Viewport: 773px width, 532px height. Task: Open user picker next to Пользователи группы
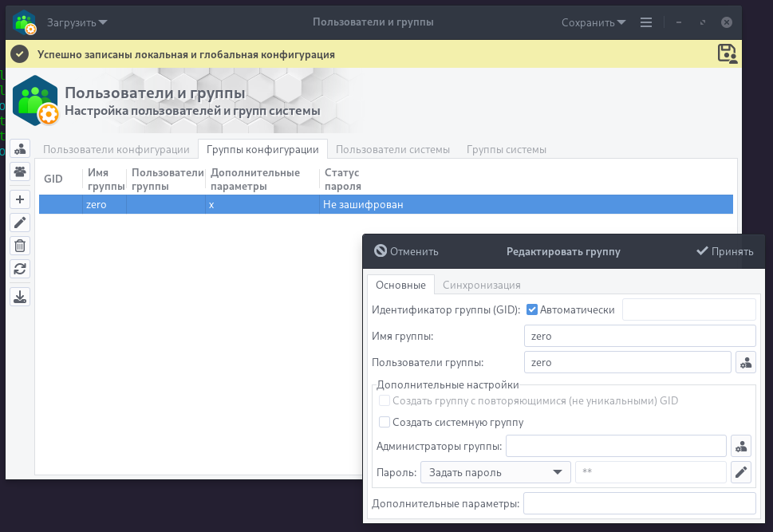(745, 362)
